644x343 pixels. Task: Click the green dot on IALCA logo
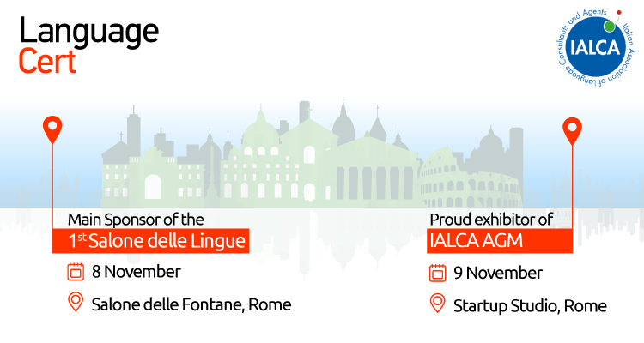[x=610, y=27]
